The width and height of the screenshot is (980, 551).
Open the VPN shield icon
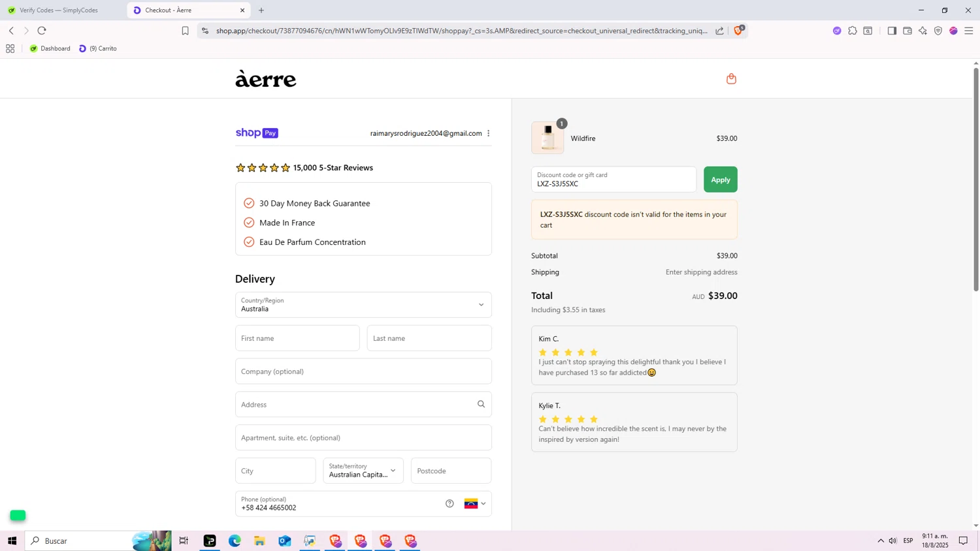point(938,31)
